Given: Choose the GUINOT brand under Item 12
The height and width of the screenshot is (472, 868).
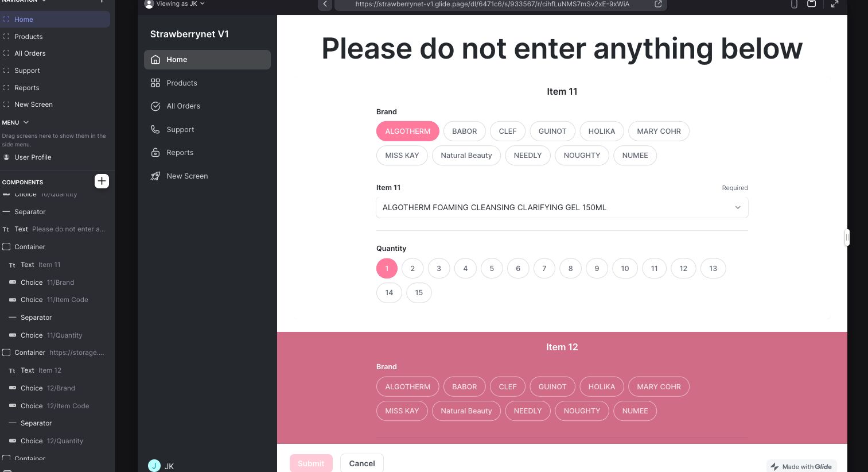Looking at the screenshot, I should point(552,387).
